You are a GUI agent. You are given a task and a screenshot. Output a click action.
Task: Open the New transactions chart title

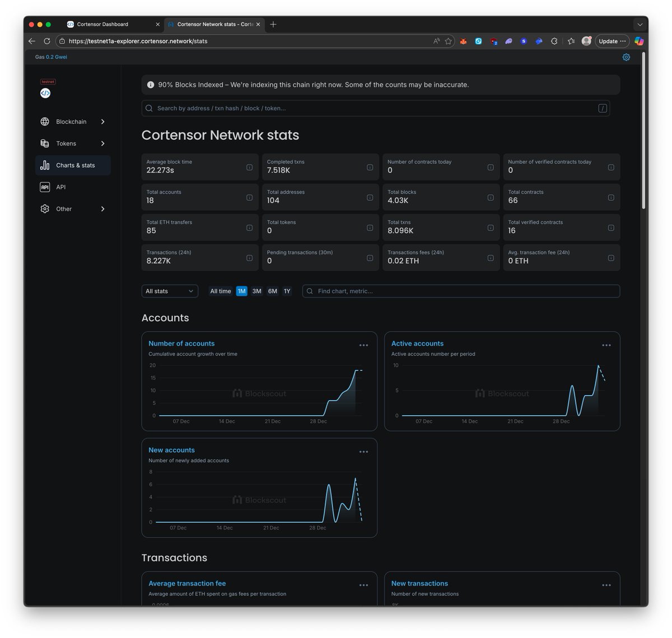[x=419, y=583]
